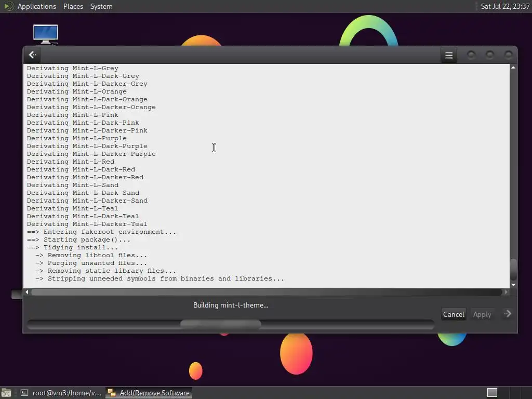
Task: Click the line 'Derivating Mint-L-Darker-Teal'
Action: [87, 224]
